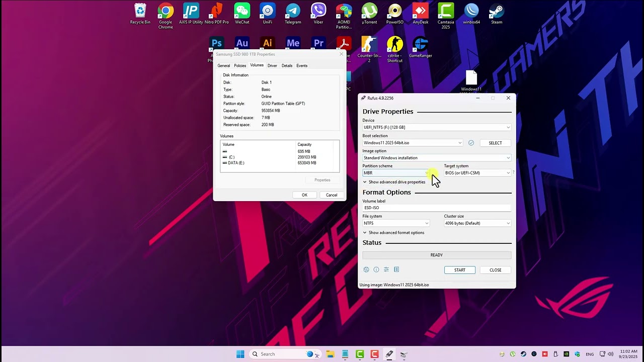Switch to General tab in Properties dialog
Screen dimensions: 644x362
point(224,66)
